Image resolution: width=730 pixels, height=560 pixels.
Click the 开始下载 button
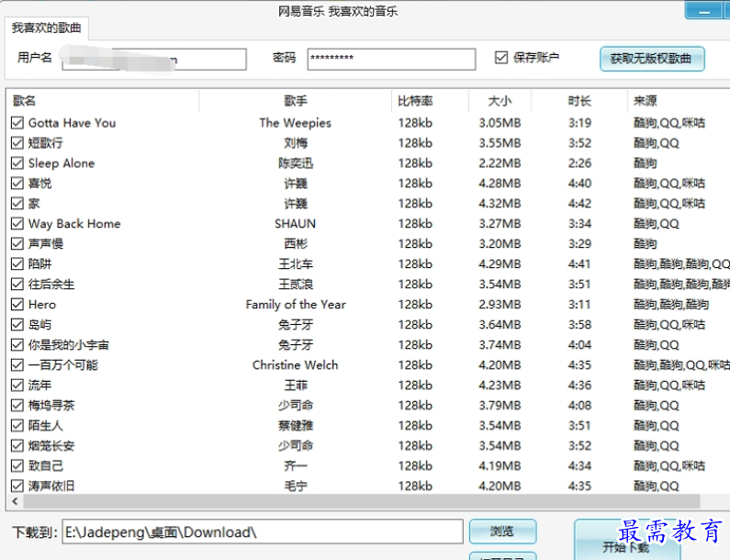[x=626, y=540]
